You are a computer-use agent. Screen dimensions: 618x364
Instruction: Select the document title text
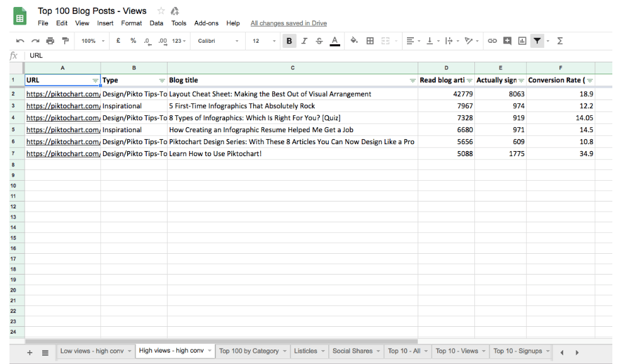click(x=92, y=11)
